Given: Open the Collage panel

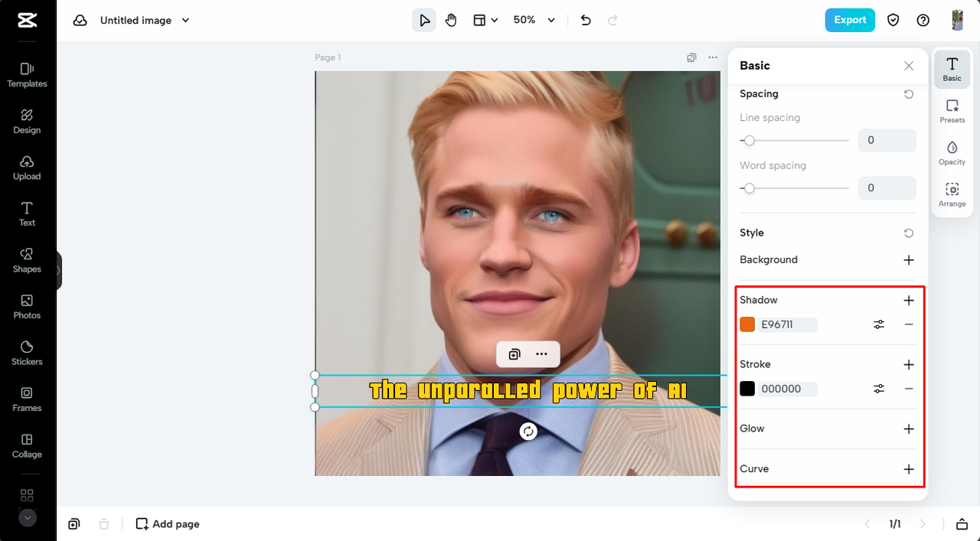Looking at the screenshot, I should pos(27,445).
